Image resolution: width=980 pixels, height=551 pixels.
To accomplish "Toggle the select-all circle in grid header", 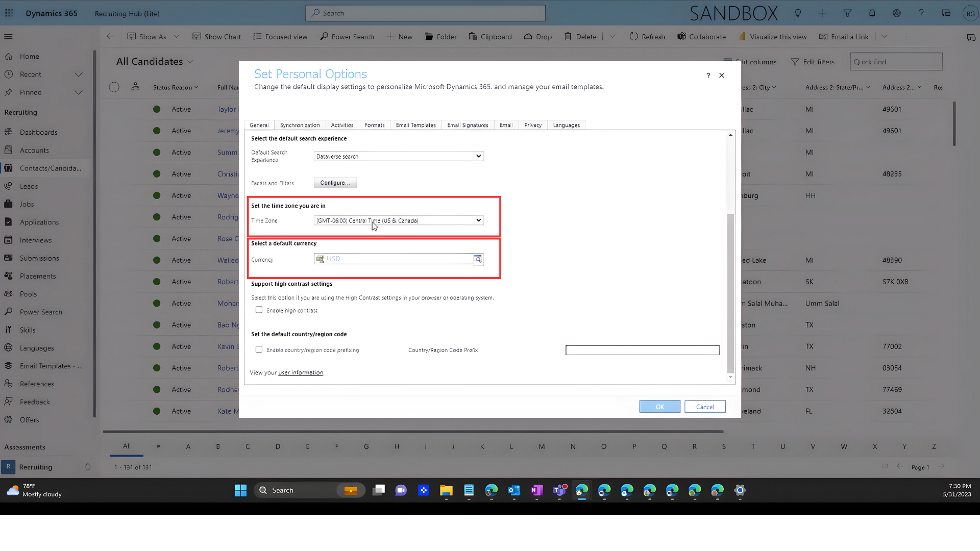I will pos(114,87).
